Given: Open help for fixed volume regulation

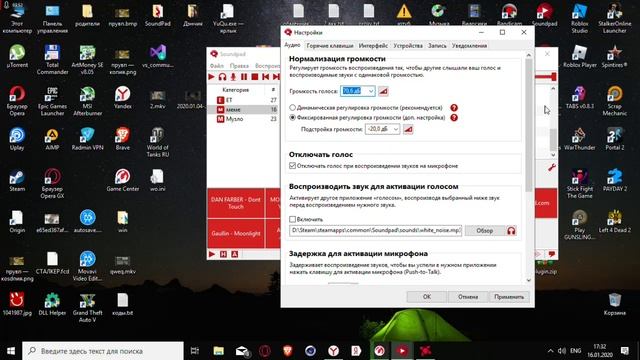Looking at the screenshot, I should coord(454,118).
